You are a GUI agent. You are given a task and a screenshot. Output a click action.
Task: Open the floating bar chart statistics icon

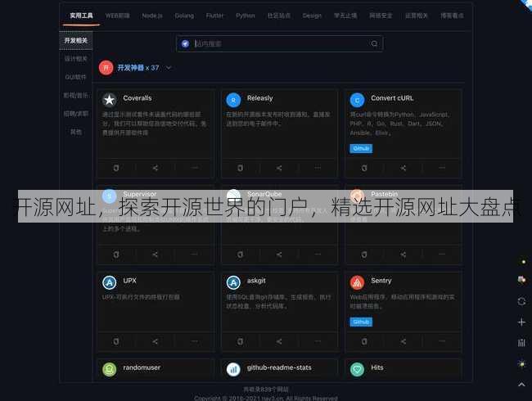(x=522, y=343)
